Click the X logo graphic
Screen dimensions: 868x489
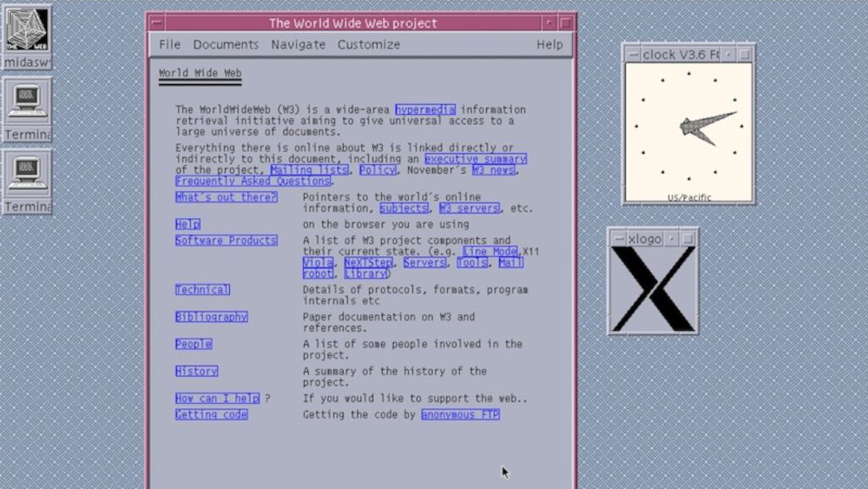(654, 289)
